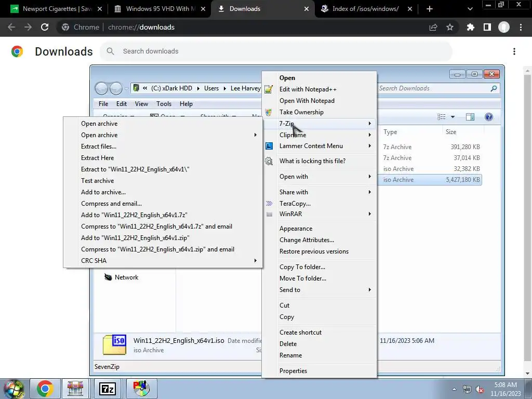The height and width of the screenshot is (399, 532).
Task: Select Rename in context menu
Action: point(290,355)
